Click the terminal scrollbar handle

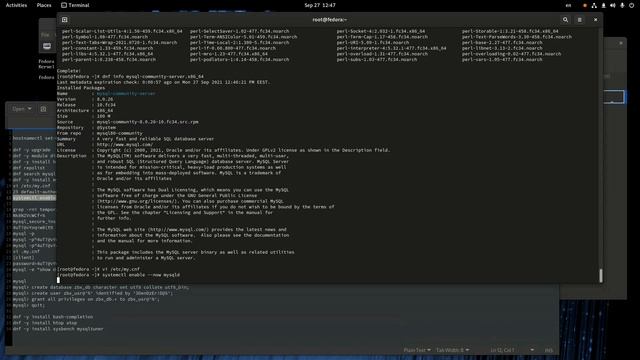(600, 276)
